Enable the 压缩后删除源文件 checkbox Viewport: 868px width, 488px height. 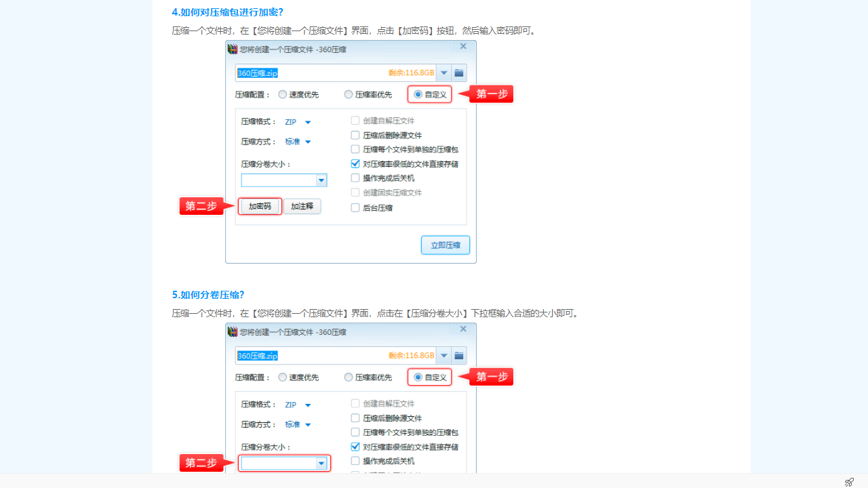[355, 135]
